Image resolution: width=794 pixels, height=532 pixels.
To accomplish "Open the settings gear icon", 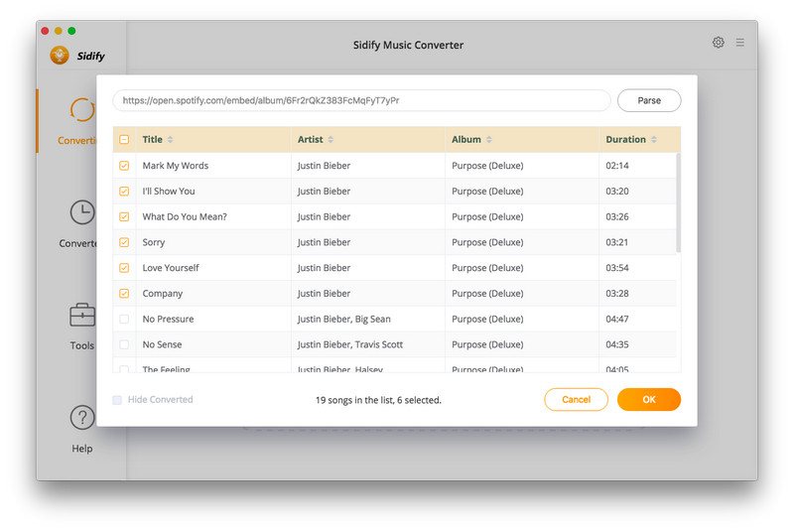I will click(x=718, y=43).
